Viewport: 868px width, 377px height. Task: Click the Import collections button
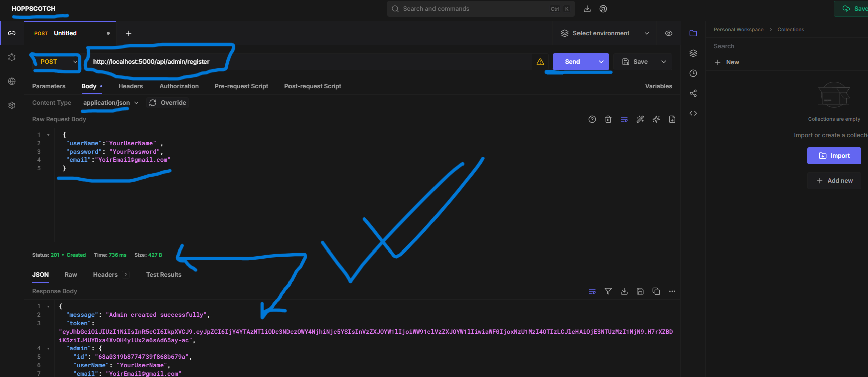point(834,156)
